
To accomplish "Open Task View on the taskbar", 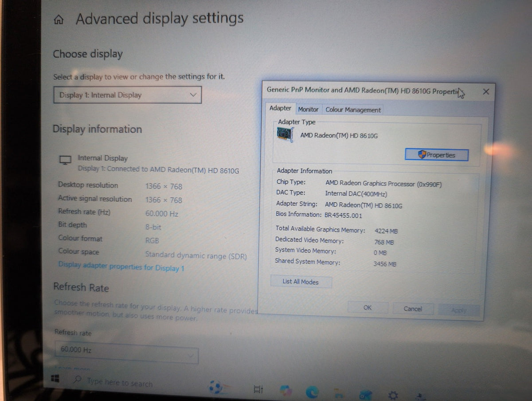I will coord(258,389).
